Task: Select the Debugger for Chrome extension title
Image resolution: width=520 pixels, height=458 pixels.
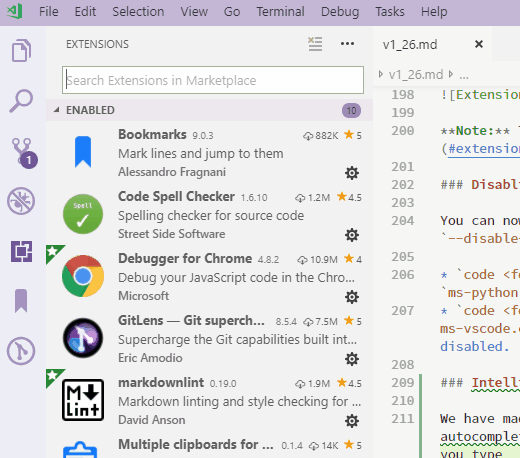Action: [x=185, y=258]
